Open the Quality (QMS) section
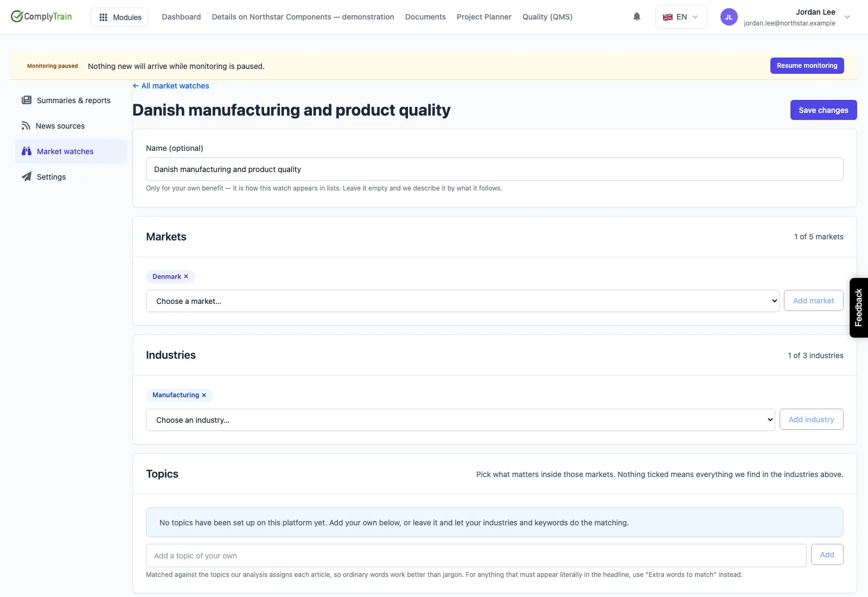Viewport: 868px width, 597px height. pyautogui.click(x=547, y=17)
